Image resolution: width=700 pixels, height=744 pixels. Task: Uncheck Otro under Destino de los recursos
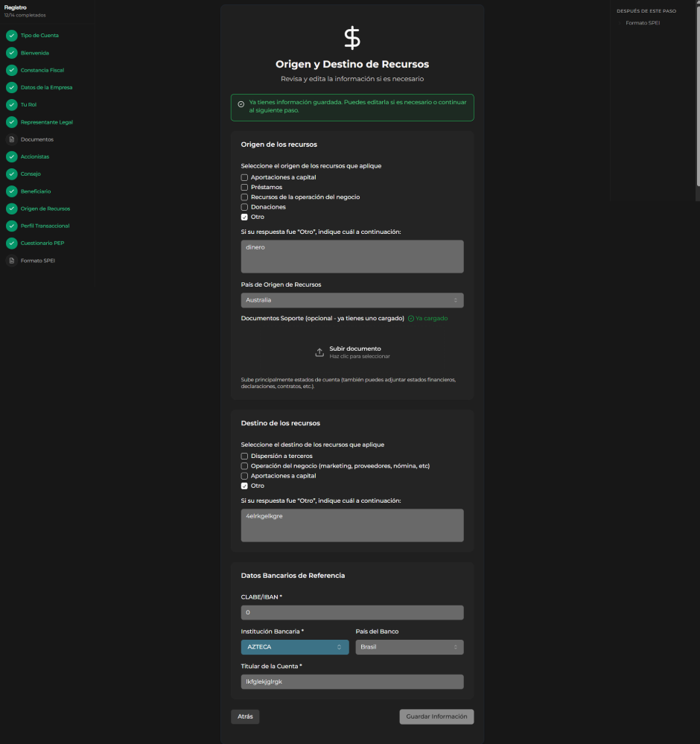pyautogui.click(x=244, y=486)
